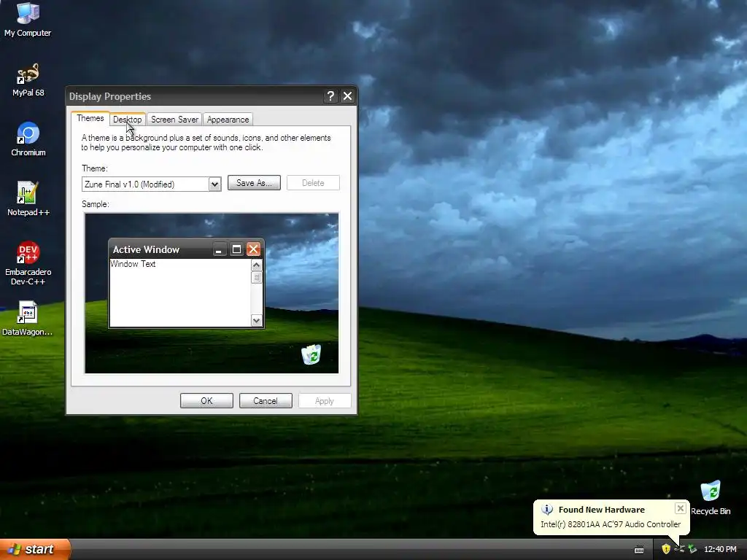Viewport: 747px width, 560px height.
Task: Click Recycle Bin icon in sample preview
Action: [311, 355]
